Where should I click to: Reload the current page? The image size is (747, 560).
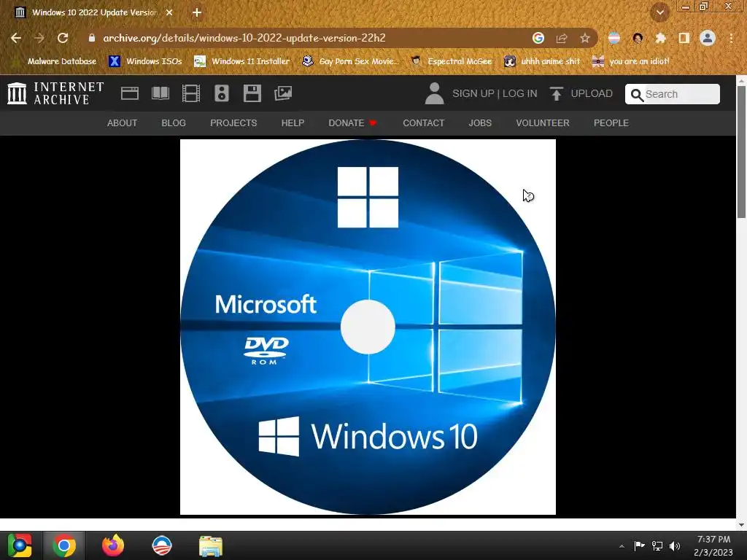click(63, 38)
